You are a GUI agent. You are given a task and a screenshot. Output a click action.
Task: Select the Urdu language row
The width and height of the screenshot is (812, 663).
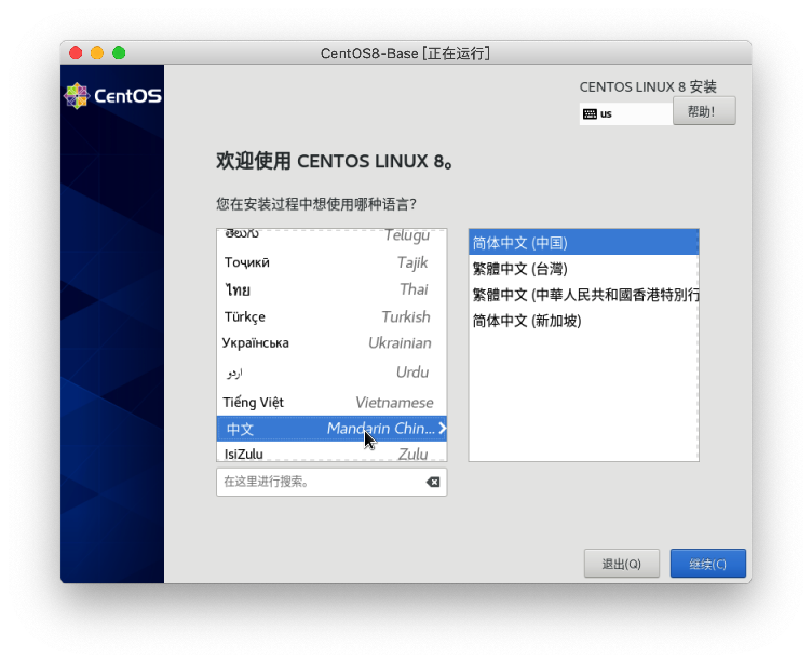(x=331, y=373)
